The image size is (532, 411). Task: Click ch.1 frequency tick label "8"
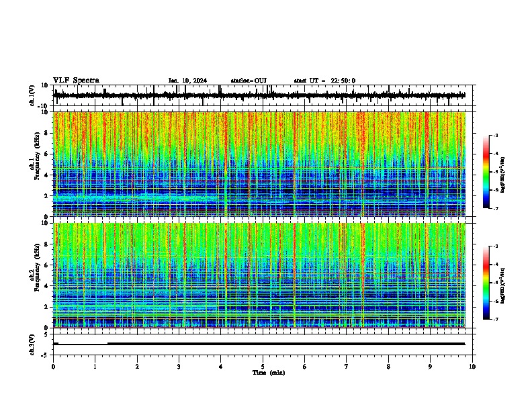47,133
